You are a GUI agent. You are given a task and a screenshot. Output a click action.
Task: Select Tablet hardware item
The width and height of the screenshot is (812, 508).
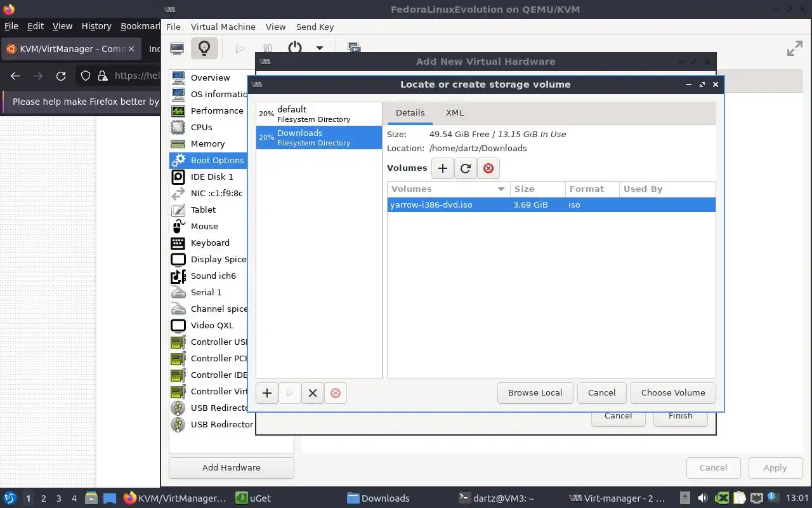click(209, 210)
